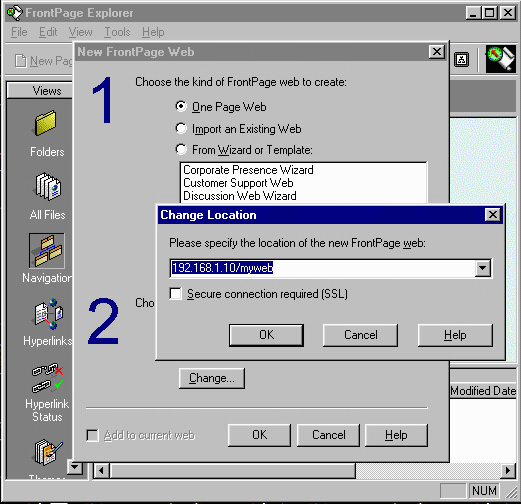Open the Hyperlinks view icon

(48, 313)
